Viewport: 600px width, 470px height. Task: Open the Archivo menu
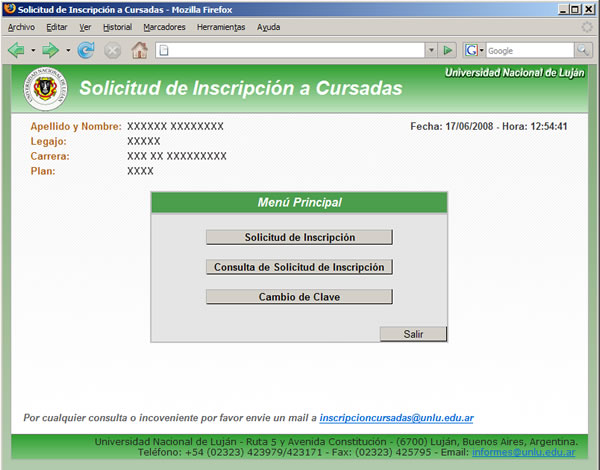click(21, 27)
